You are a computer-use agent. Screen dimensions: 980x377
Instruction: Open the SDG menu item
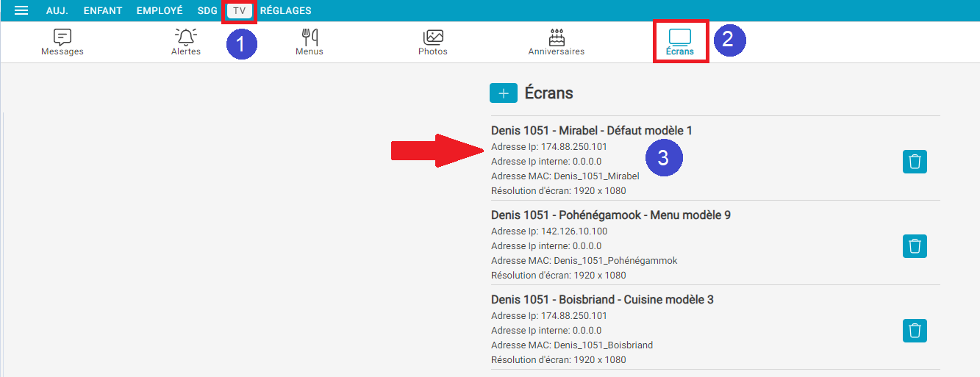click(207, 11)
